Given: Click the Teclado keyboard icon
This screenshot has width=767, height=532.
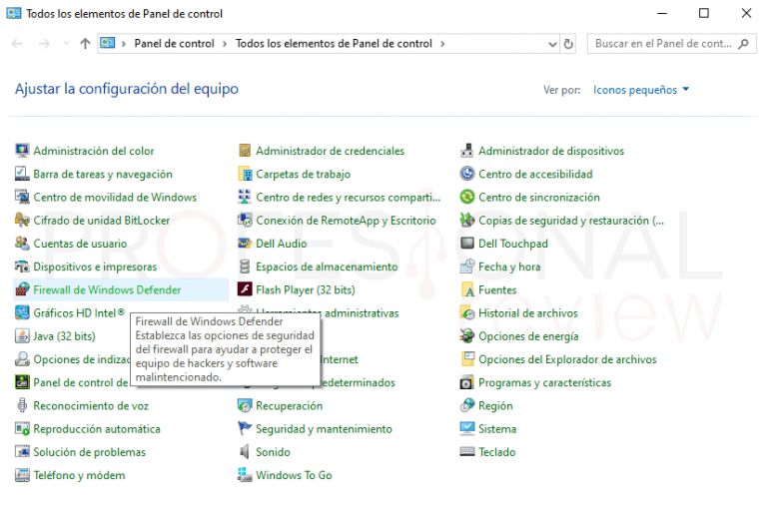Looking at the screenshot, I should click(x=467, y=452).
